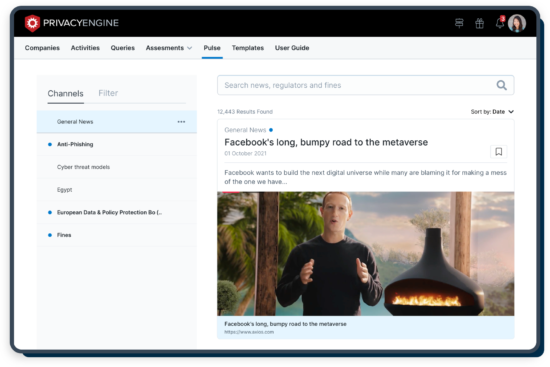Image resolution: width=550 pixels, height=367 pixels.
Task: Click the article summary text
Action: 365,177
